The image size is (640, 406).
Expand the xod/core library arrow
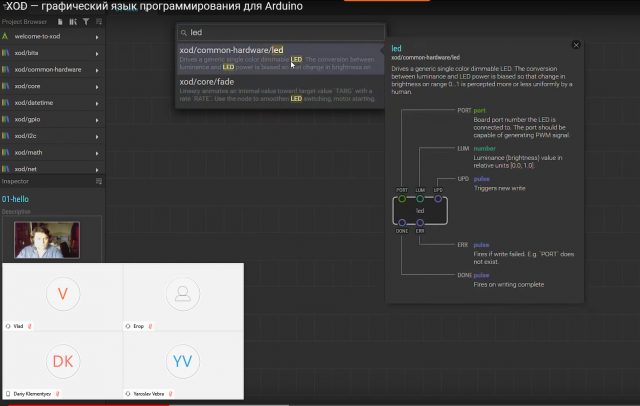click(97, 87)
